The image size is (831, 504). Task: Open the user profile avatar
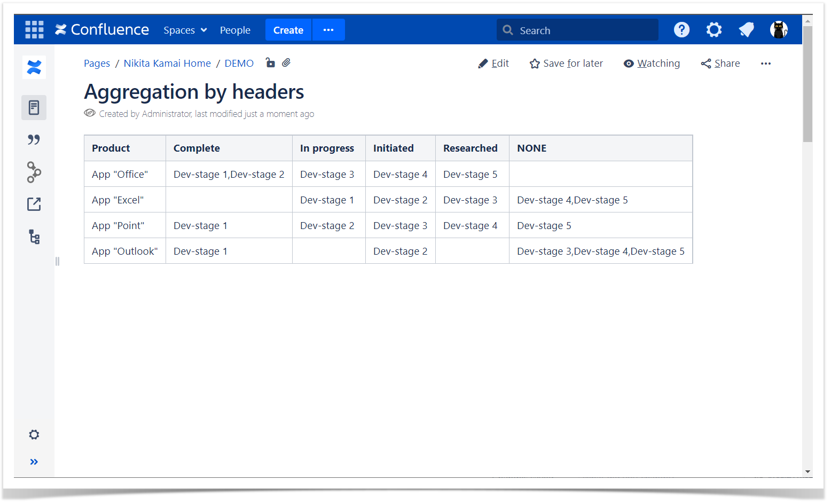(779, 30)
